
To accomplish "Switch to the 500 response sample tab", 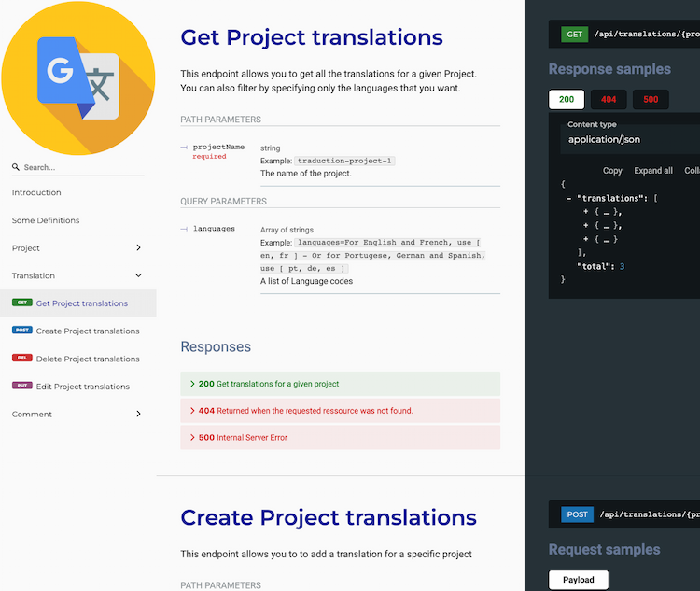I will tap(651, 99).
